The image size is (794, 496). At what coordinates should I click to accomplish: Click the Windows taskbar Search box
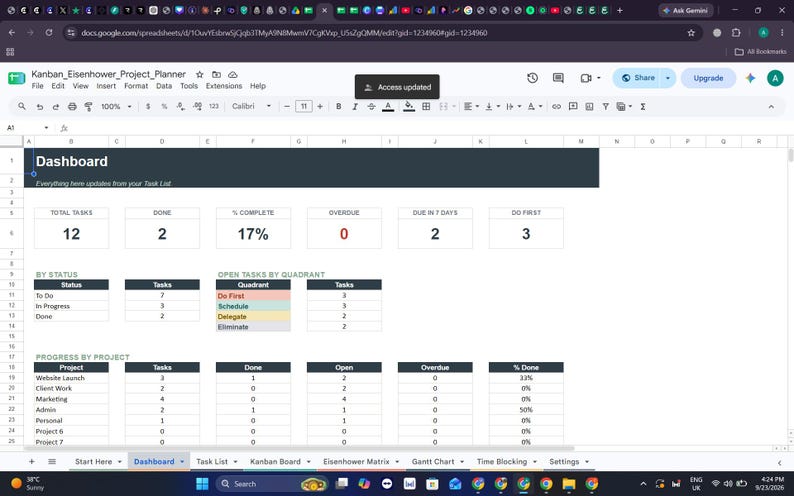271,484
